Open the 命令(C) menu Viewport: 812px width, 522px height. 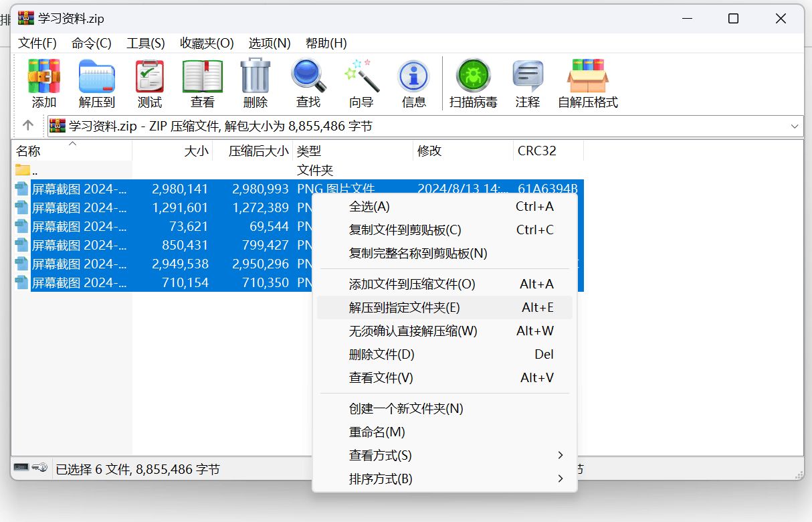[92, 43]
